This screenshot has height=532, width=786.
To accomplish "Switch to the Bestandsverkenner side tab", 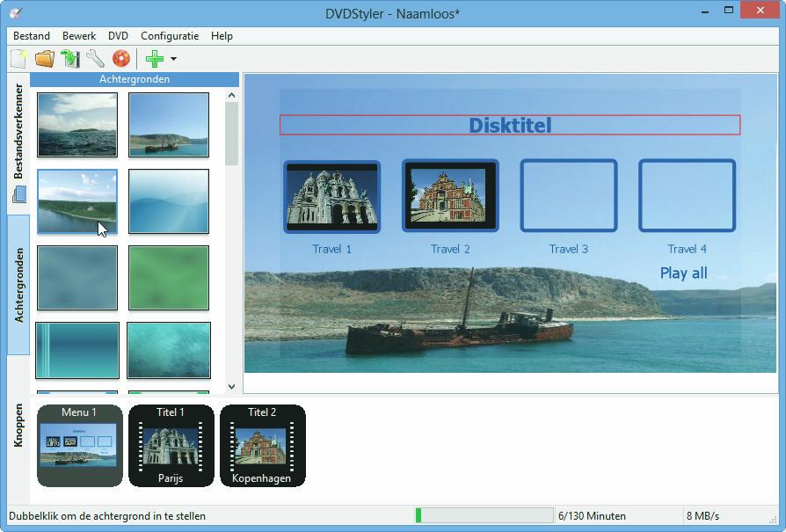I will (x=18, y=132).
